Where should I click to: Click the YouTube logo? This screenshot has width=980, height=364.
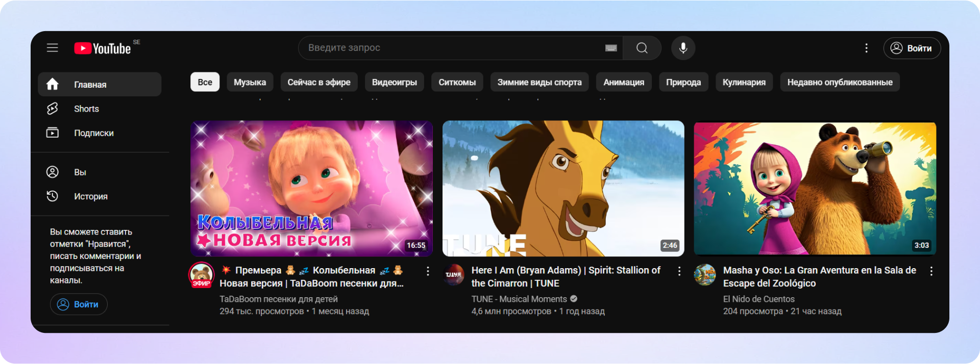click(104, 48)
